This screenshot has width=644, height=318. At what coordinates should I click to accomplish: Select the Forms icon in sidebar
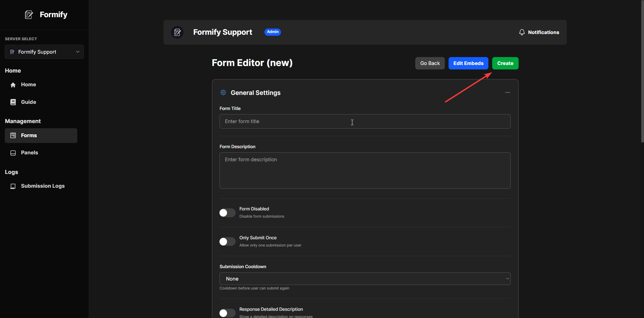[13, 135]
